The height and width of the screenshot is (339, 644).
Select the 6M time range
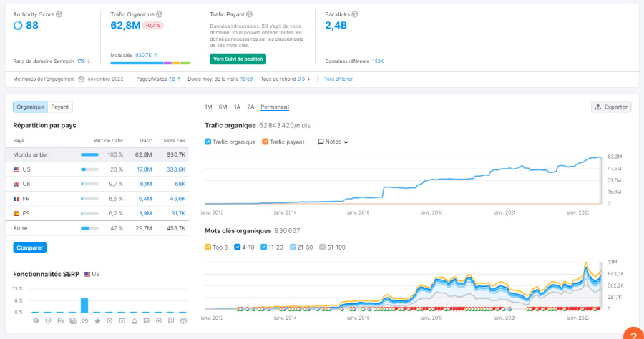pos(223,107)
